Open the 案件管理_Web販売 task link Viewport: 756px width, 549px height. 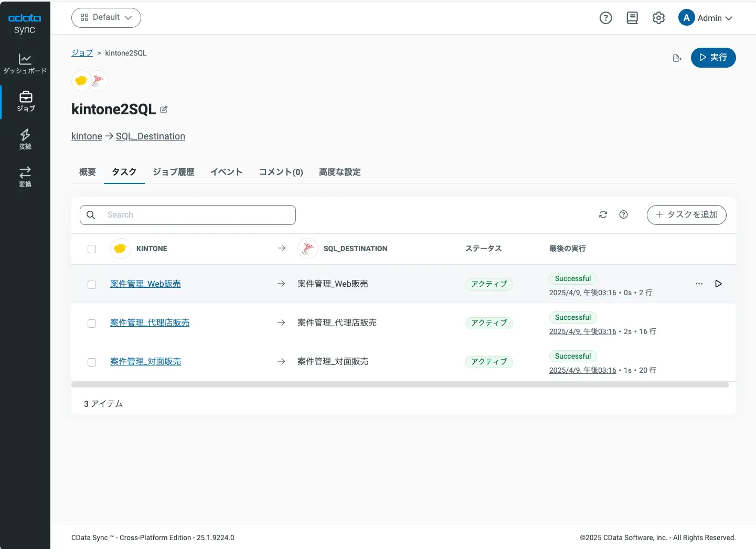click(x=145, y=284)
